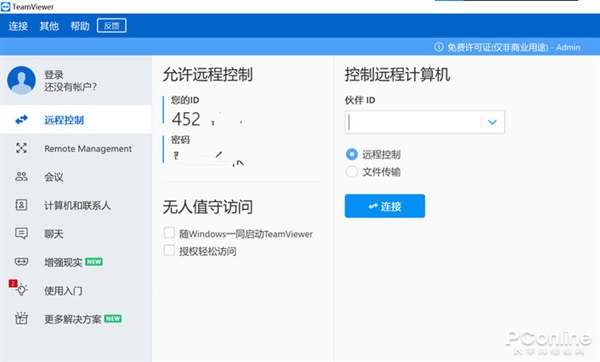Click the 登录 sign-in link
600x362 pixels.
click(54, 74)
